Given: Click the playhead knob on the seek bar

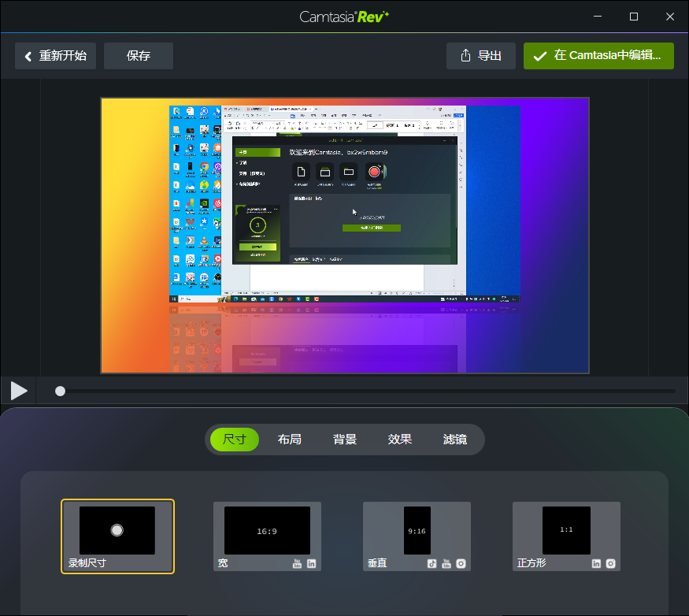Looking at the screenshot, I should [x=60, y=391].
